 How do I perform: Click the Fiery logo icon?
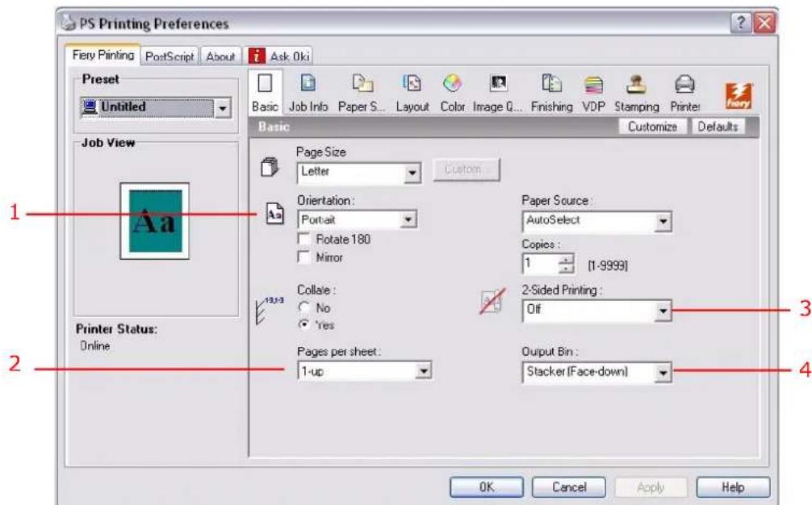click(738, 96)
